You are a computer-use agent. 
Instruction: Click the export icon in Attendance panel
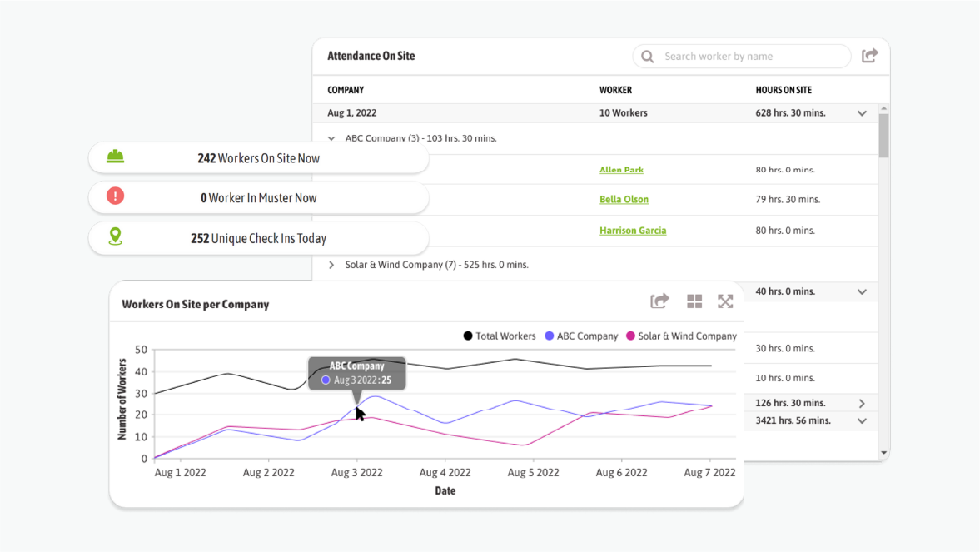point(869,56)
